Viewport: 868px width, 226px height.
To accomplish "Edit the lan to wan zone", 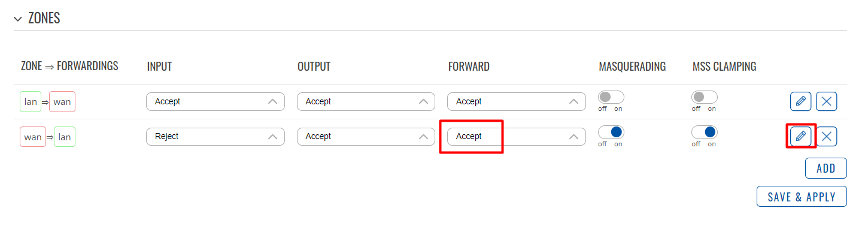I will [800, 101].
